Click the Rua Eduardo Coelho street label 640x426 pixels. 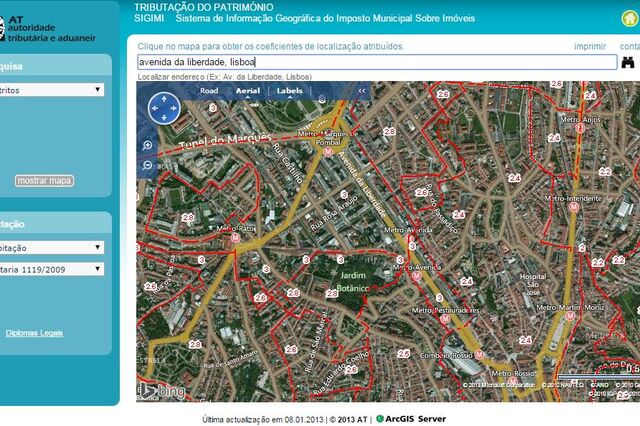point(341,373)
